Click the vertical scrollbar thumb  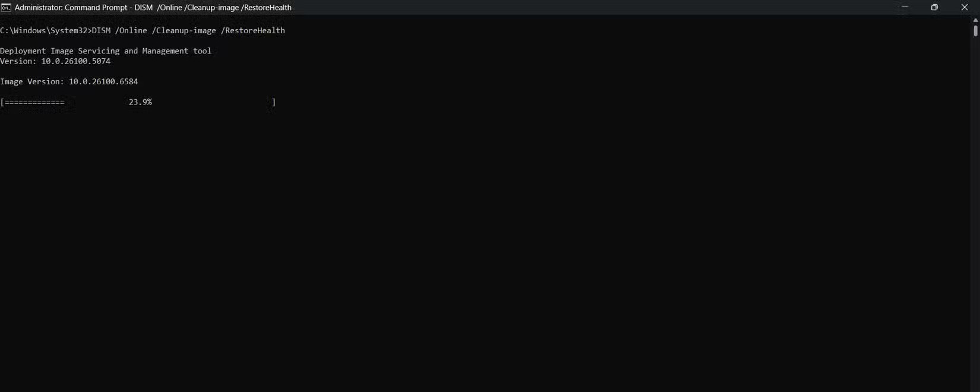pyautogui.click(x=975, y=30)
